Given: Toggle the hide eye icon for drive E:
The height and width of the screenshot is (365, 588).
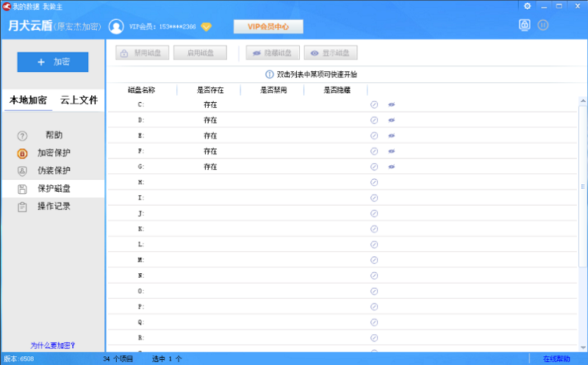Looking at the screenshot, I should [392, 136].
